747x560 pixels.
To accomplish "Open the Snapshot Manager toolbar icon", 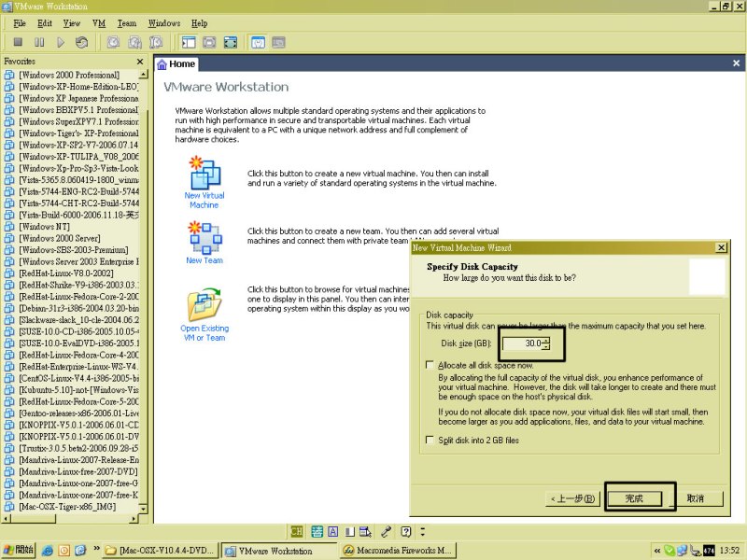I will click(x=156, y=42).
